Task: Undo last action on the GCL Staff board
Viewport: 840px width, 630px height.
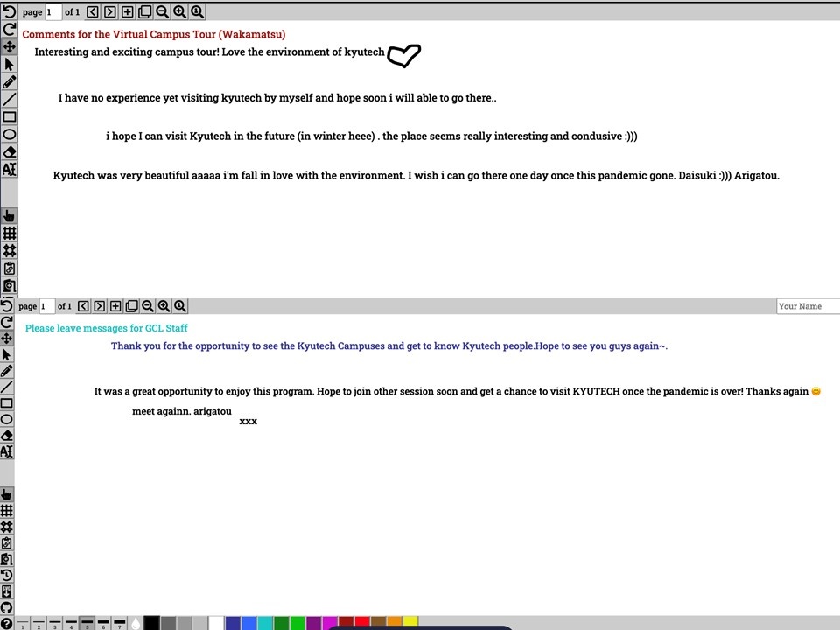Action: pyautogui.click(x=6, y=306)
